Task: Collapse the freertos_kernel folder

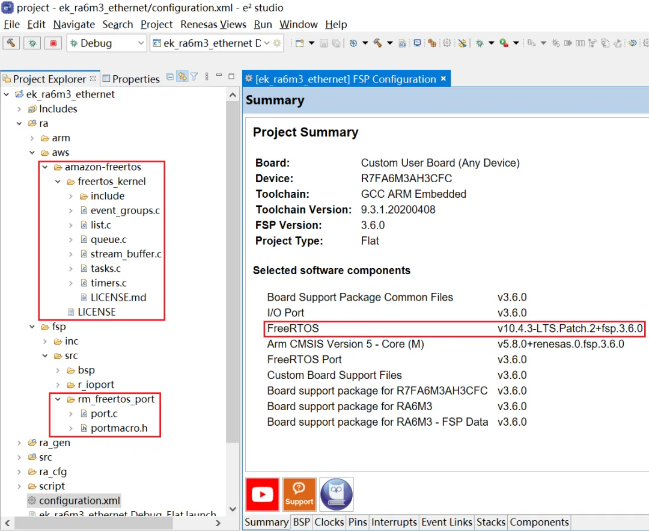Action: click(x=58, y=181)
